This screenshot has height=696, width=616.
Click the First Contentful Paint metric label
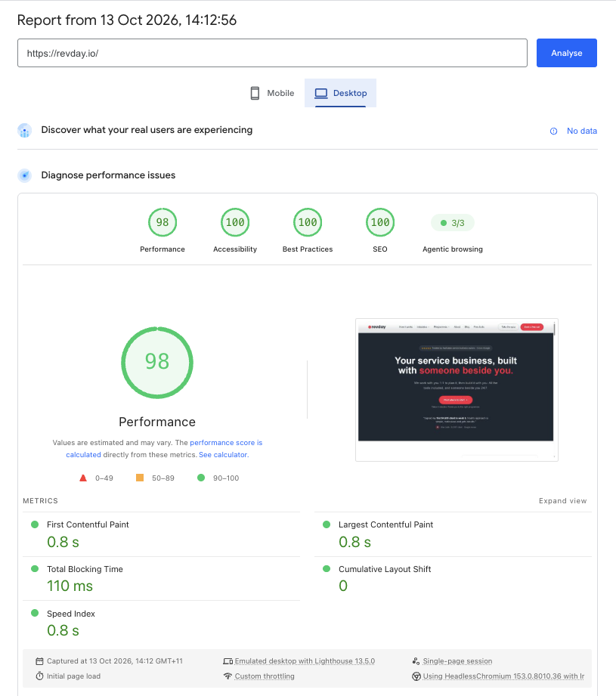click(88, 524)
